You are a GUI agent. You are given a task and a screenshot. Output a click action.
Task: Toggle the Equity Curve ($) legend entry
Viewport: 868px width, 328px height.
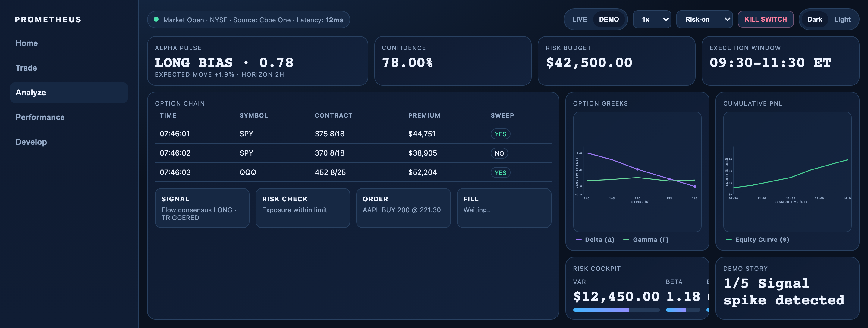pos(757,240)
